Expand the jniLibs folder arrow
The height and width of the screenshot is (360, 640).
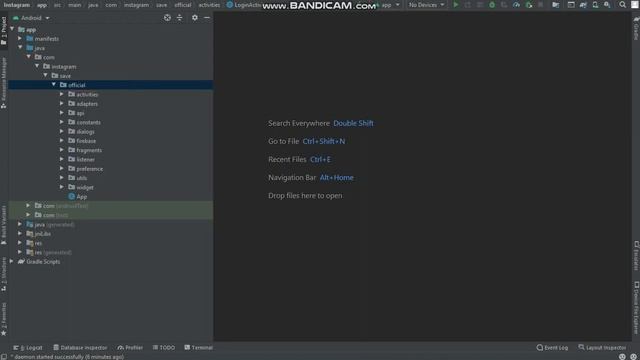[20, 234]
